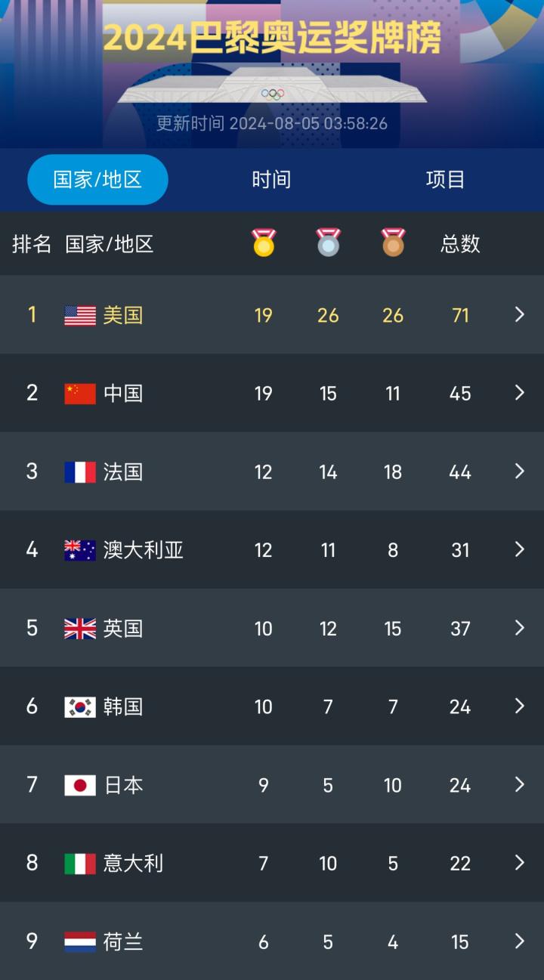The image size is (544, 980).
Task: Tap the Australia flag icon
Action: point(80,550)
